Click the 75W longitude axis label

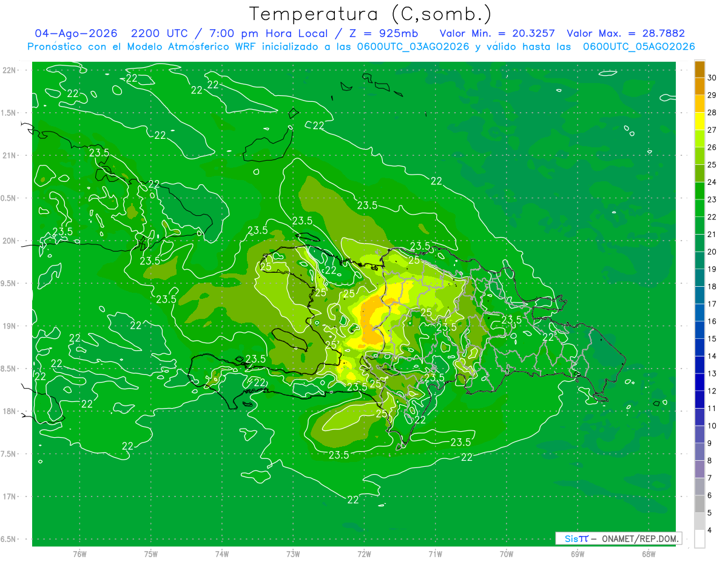[151, 554]
